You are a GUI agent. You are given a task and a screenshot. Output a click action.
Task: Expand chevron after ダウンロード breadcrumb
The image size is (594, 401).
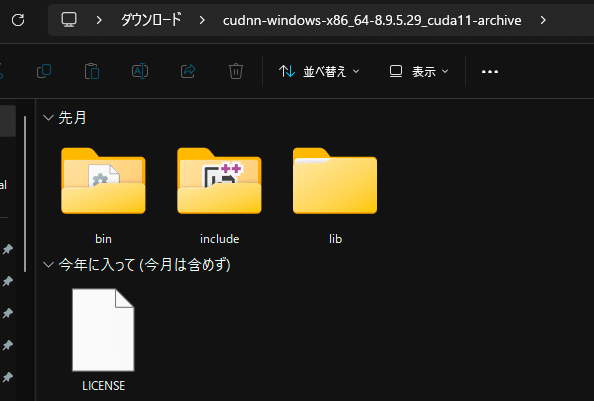(202, 20)
